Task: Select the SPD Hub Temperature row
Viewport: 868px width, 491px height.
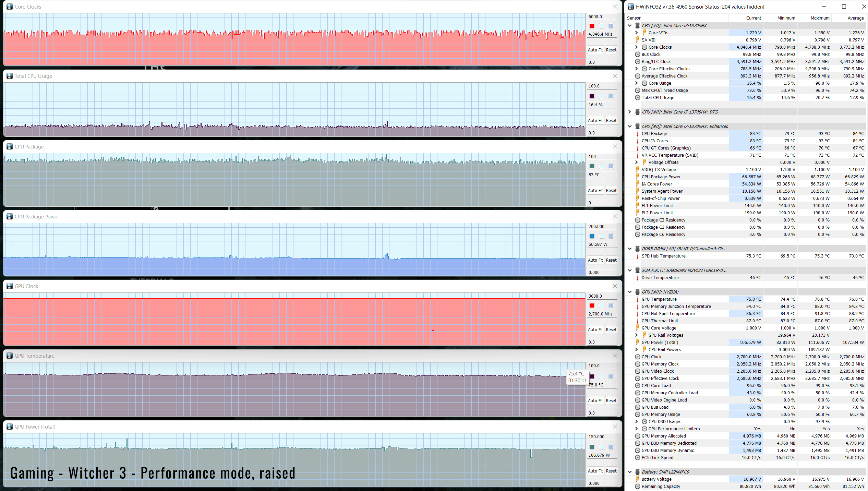Action: (746, 256)
